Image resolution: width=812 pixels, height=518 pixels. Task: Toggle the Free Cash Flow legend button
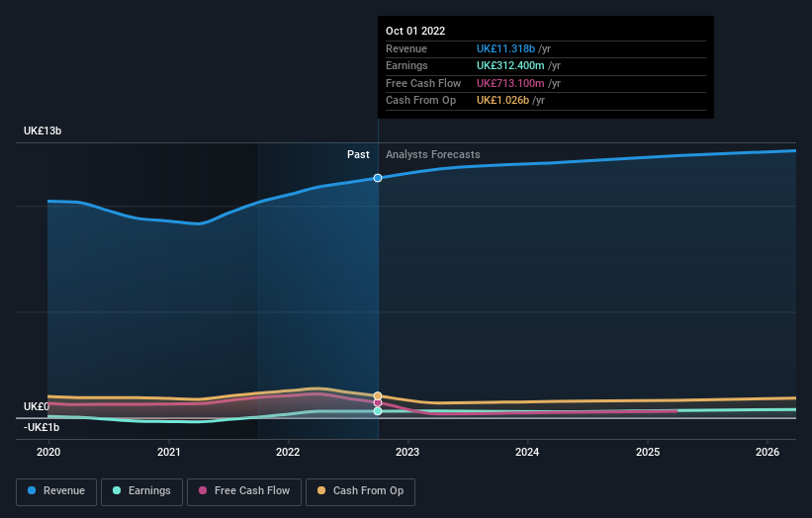pos(244,491)
